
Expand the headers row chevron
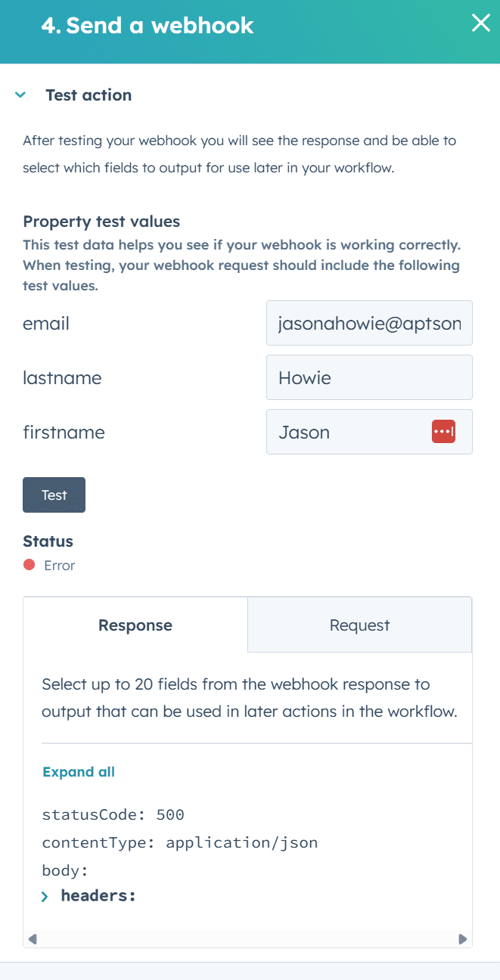coord(45,897)
